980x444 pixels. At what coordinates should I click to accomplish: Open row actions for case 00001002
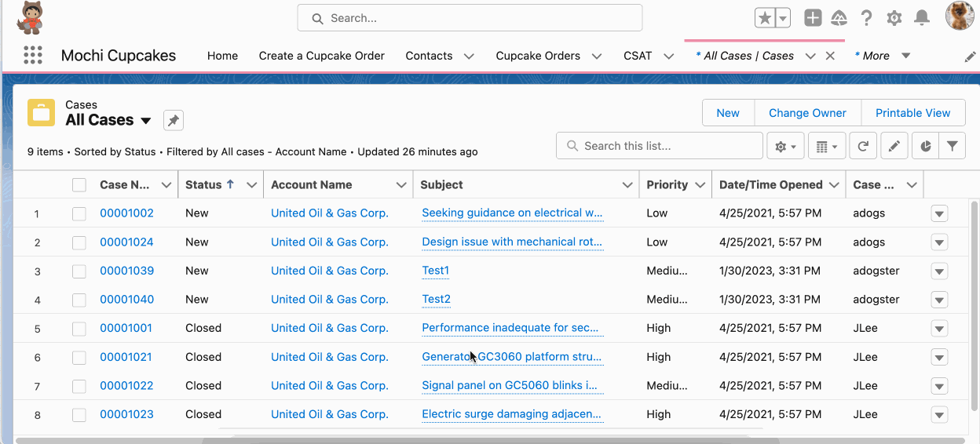pos(939,213)
